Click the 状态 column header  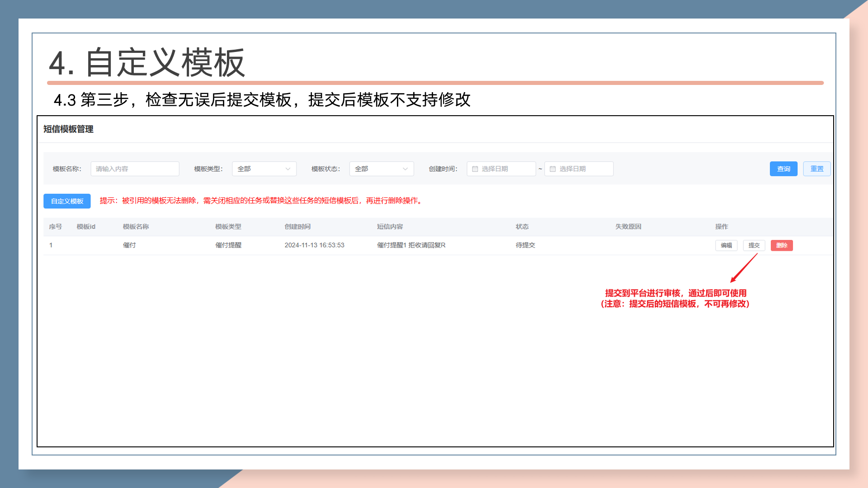point(522,227)
